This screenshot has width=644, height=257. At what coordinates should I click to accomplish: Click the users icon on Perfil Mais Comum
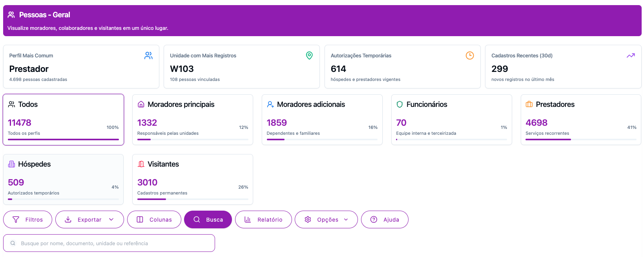[148, 56]
